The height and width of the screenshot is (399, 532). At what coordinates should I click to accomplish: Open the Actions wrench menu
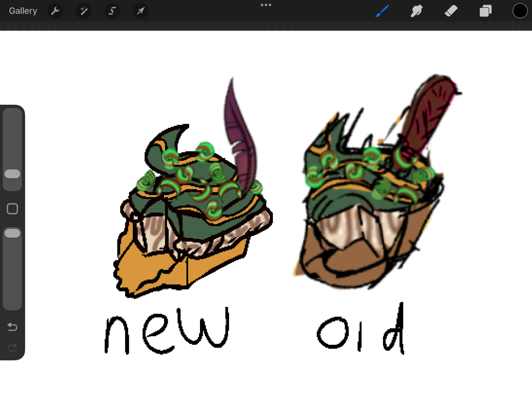[x=55, y=11]
